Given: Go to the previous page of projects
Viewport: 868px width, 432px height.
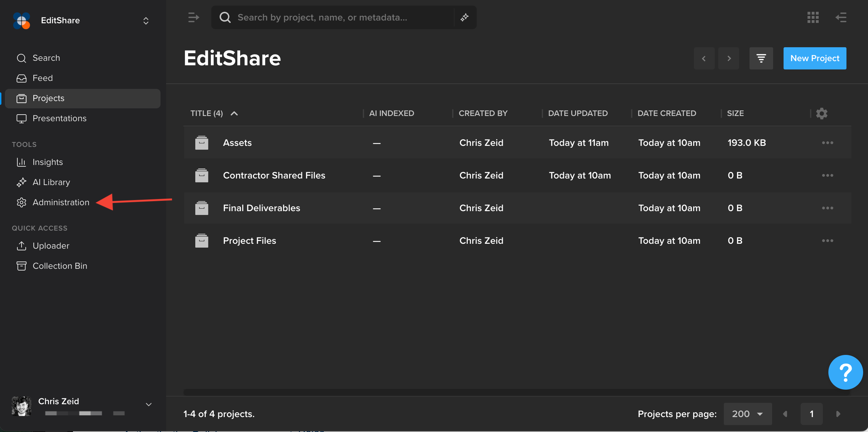Looking at the screenshot, I should click(x=785, y=414).
